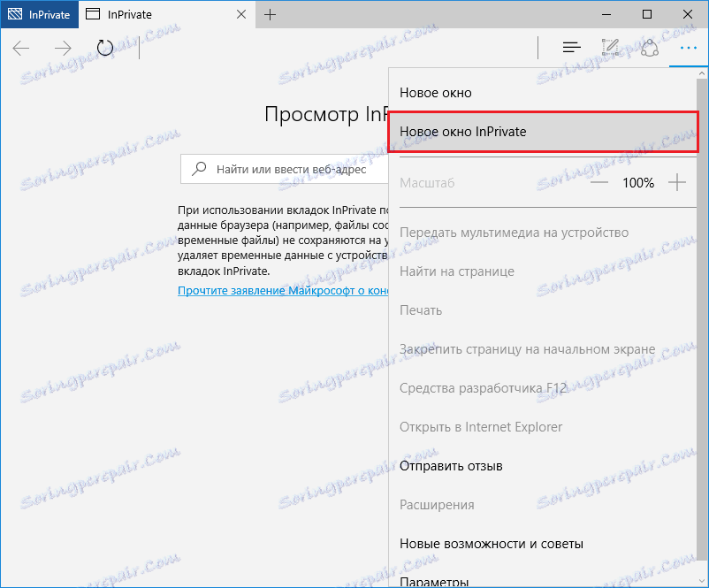The height and width of the screenshot is (588, 709).
Task: Open the More actions ellipsis menu
Action: [688, 48]
